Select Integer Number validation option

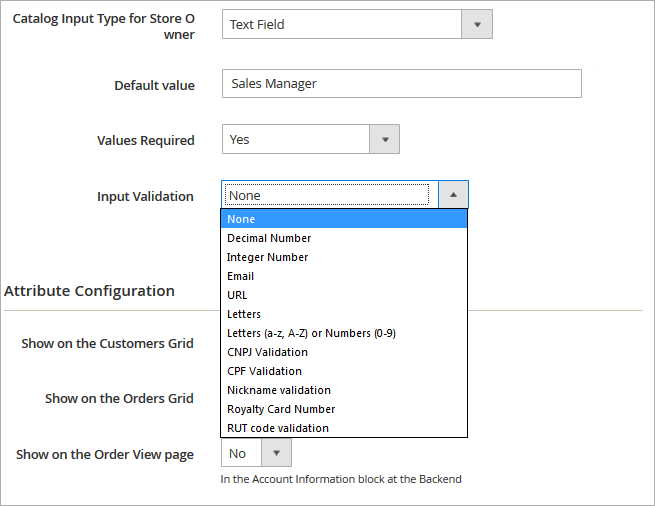pyautogui.click(x=267, y=257)
